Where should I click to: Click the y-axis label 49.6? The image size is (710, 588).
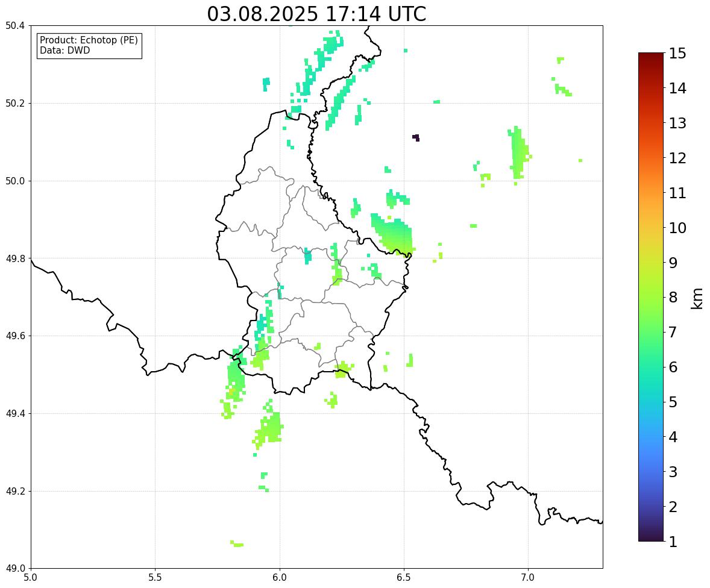[15, 336]
